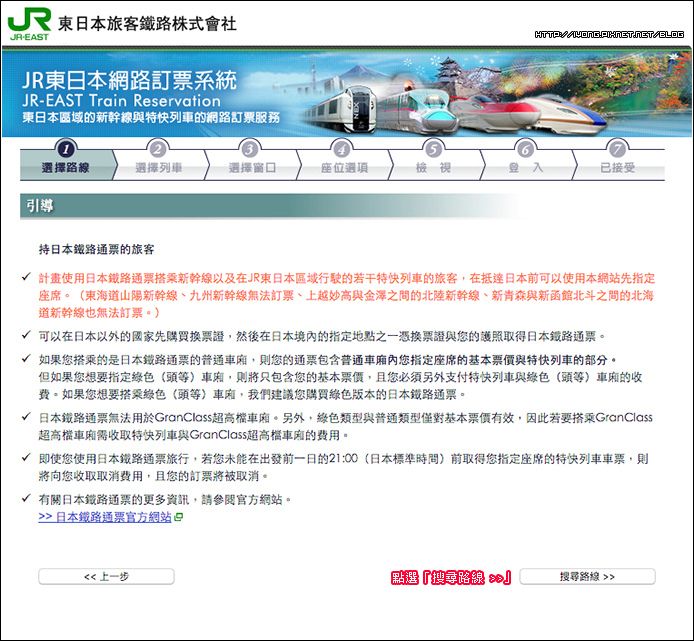Open 日本鐵路通票官方網站 link
This screenshot has height=641, width=694.
tap(105, 517)
